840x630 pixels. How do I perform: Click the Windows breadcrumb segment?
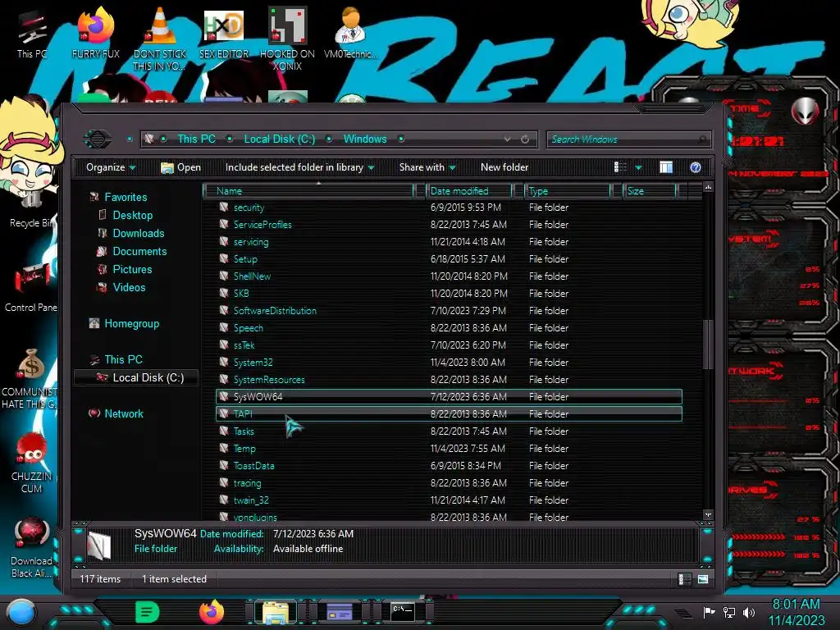click(365, 139)
